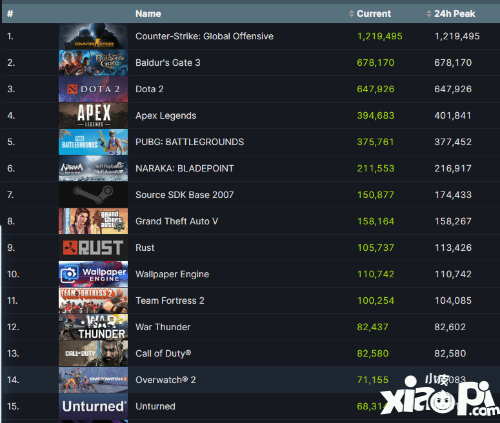Select the Dota 2 logo thumbnail
This screenshot has width=500, height=423.
93,89
